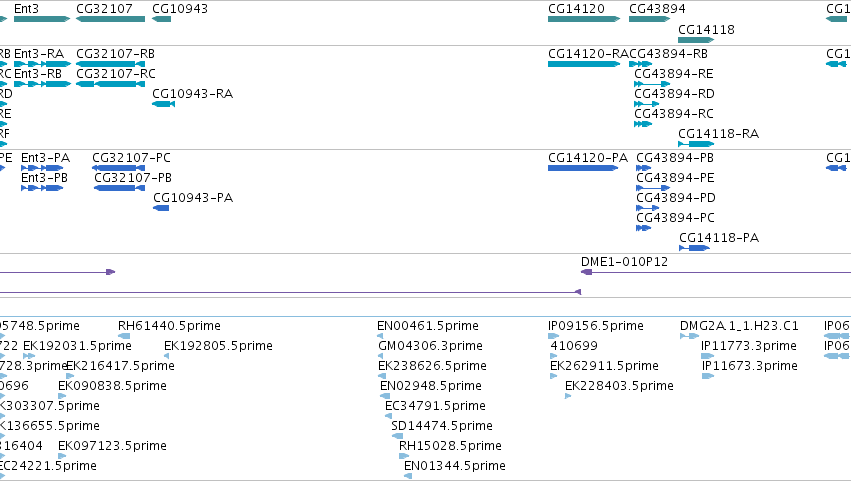
Task: Select the CG32107-PB protein feature
Action: pyautogui.click(x=119, y=188)
